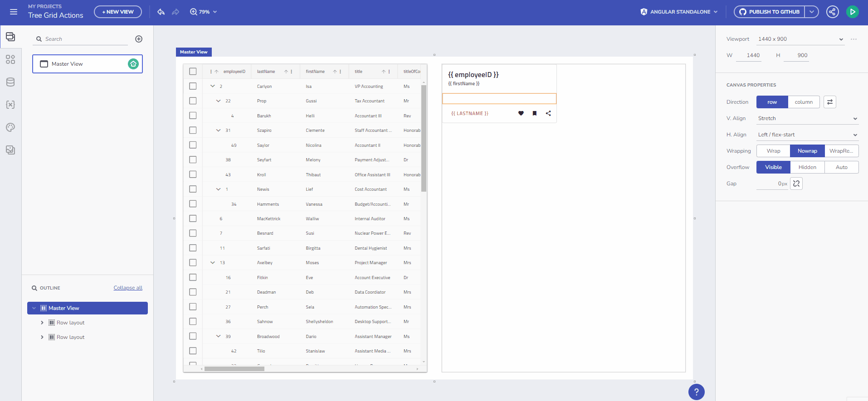Click the add view plus icon
The width and height of the screenshot is (868, 401).
point(139,39)
